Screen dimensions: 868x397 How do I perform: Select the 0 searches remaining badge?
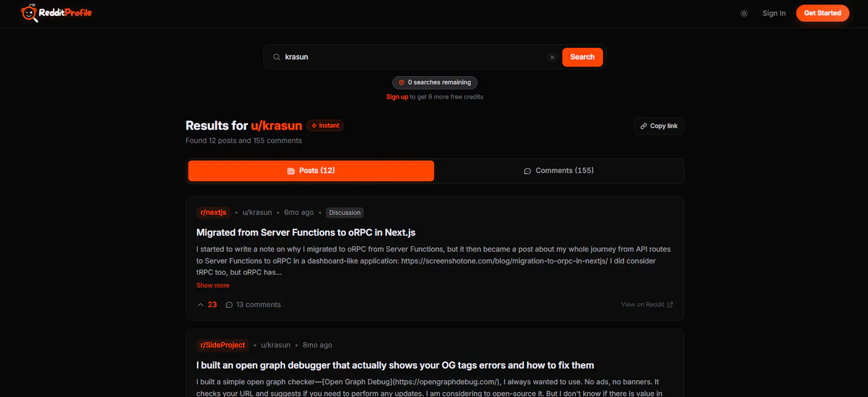(435, 83)
